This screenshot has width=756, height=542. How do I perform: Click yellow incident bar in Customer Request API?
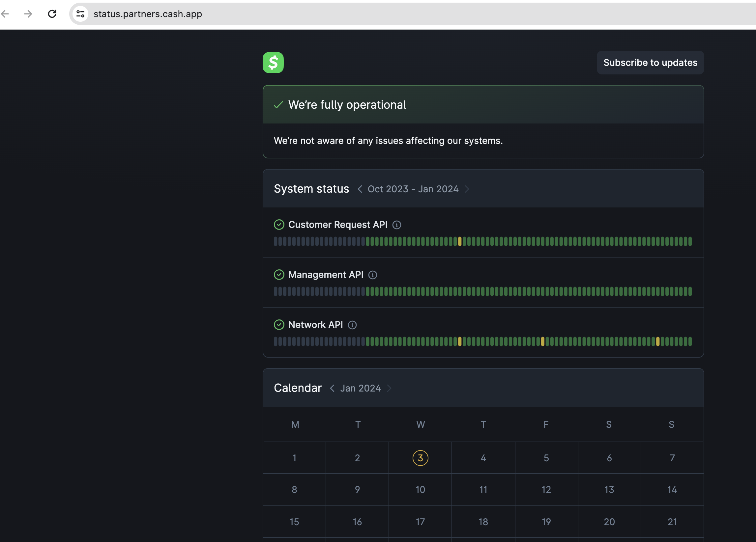coord(460,241)
